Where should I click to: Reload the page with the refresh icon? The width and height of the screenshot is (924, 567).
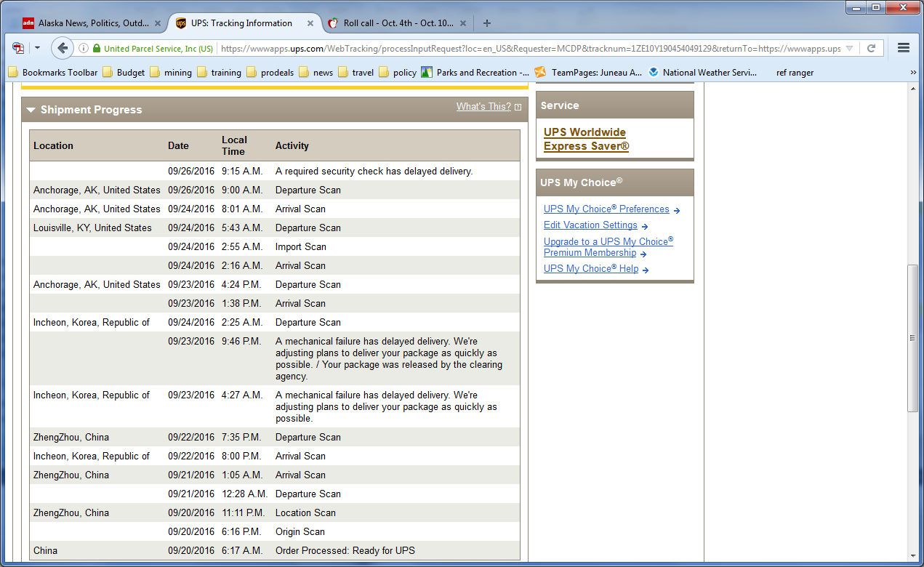[x=871, y=49]
